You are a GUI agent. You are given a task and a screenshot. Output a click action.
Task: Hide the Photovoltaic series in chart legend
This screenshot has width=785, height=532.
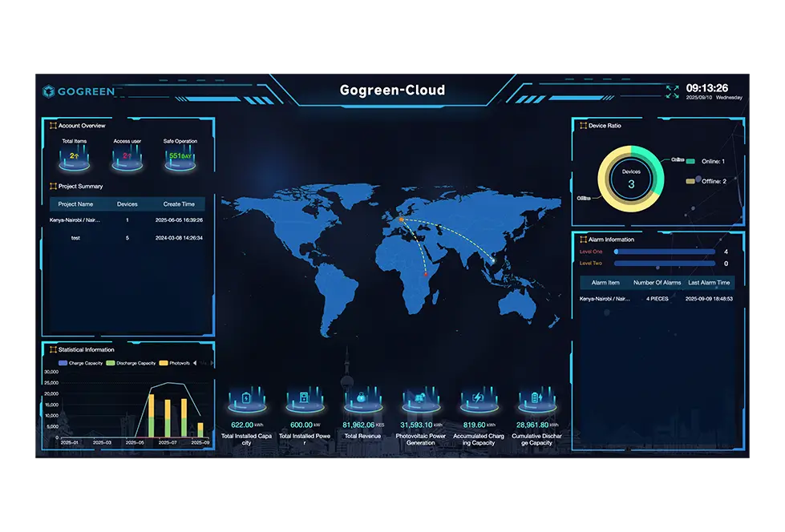click(x=175, y=363)
